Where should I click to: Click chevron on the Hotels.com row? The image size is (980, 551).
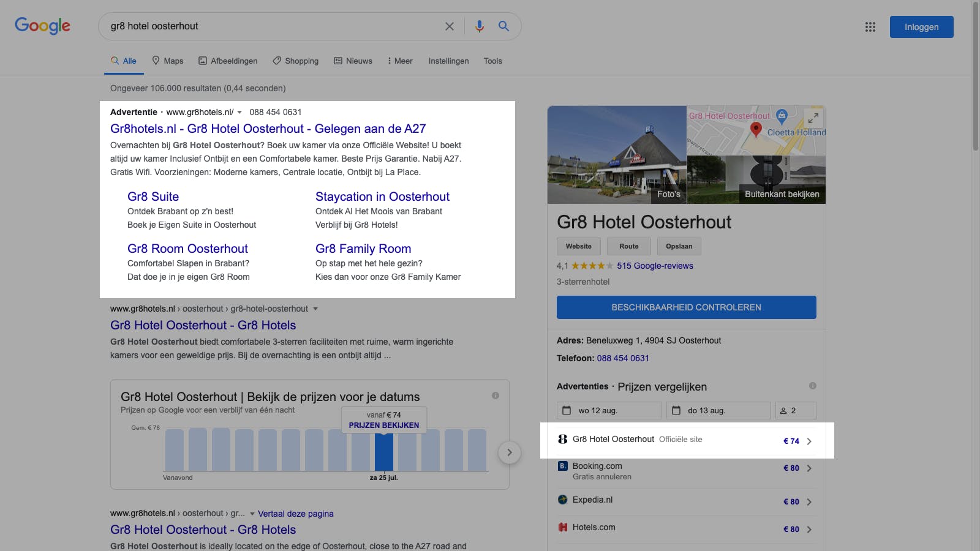809,530
